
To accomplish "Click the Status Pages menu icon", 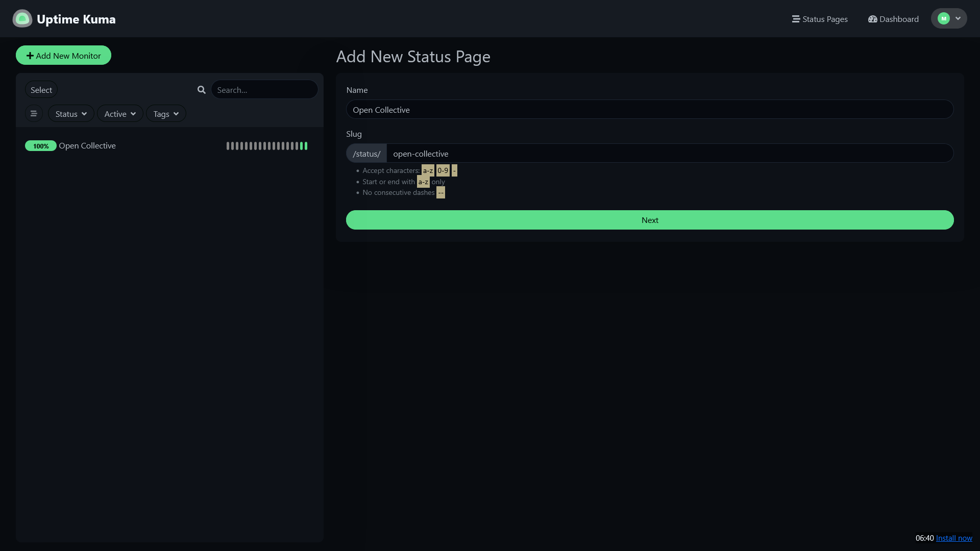I will point(796,19).
